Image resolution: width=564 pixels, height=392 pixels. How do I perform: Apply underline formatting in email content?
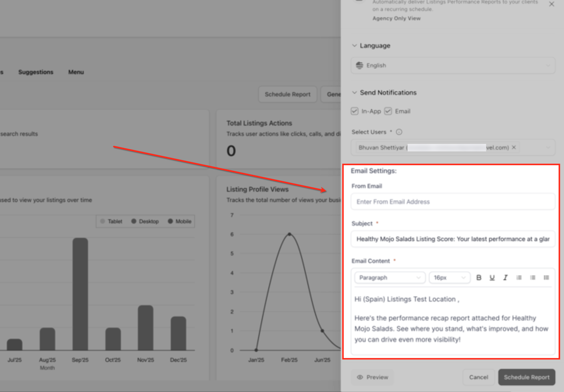(492, 277)
